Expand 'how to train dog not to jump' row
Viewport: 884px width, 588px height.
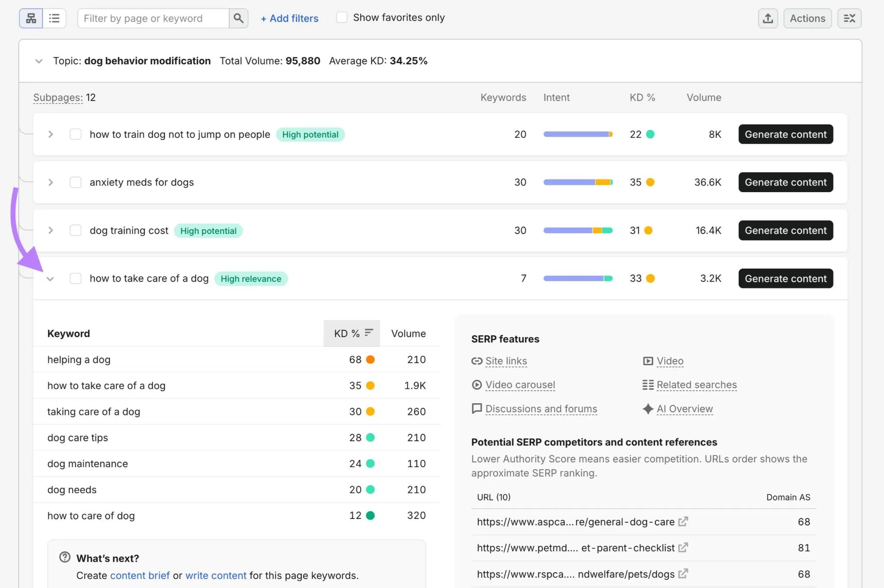(x=51, y=134)
